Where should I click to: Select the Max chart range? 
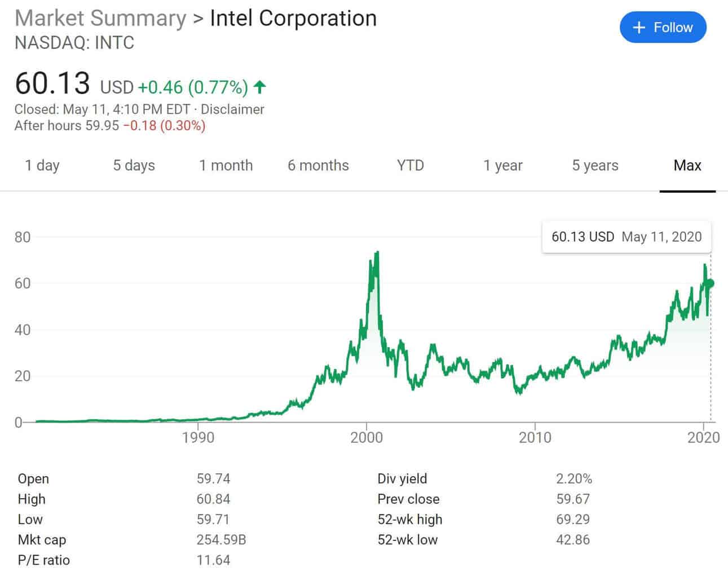[x=687, y=165]
